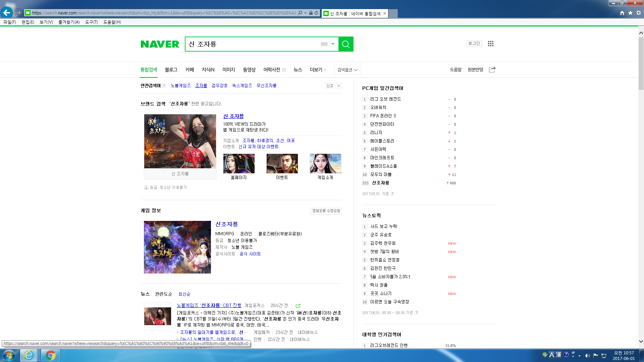Image resolution: width=644 pixels, height=362 pixels.
Task: Click the NAVER logo
Action: tap(160, 44)
